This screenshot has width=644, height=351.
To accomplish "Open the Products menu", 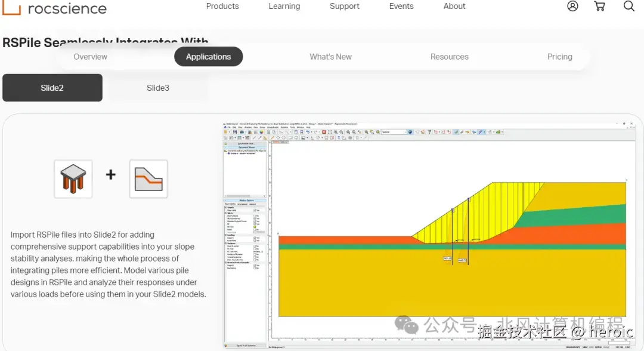I will pyautogui.click(x=222, y=6).
